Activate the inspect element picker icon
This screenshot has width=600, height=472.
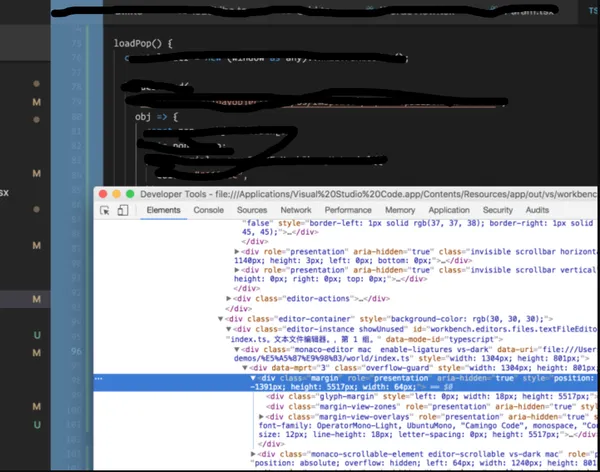coord(104,210)
